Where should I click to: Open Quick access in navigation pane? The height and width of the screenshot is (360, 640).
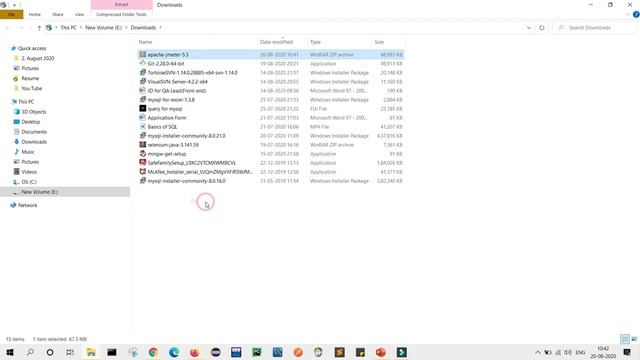pyautogui.click(x=32, y=48)
